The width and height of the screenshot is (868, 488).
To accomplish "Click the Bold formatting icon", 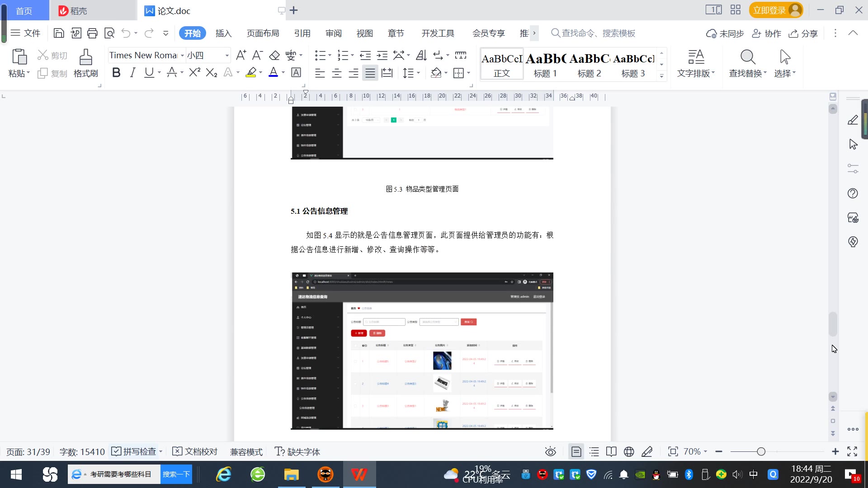I will (116, 73).
